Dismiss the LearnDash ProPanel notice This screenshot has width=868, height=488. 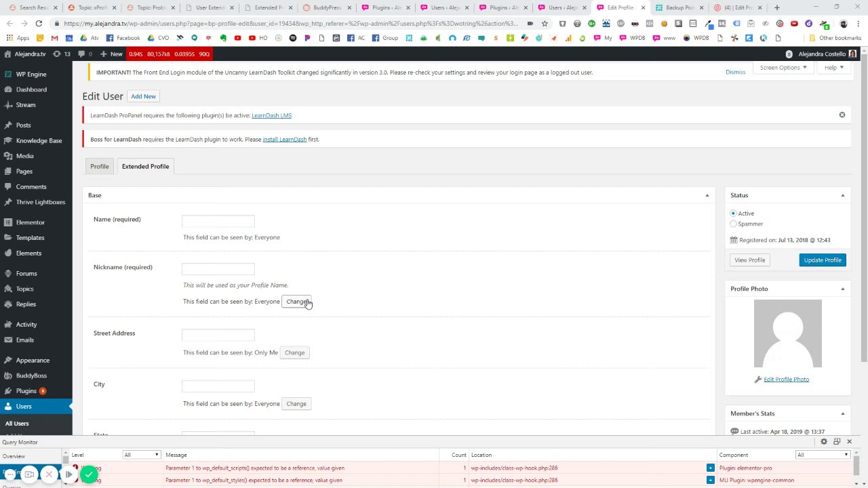pos(842,115)
